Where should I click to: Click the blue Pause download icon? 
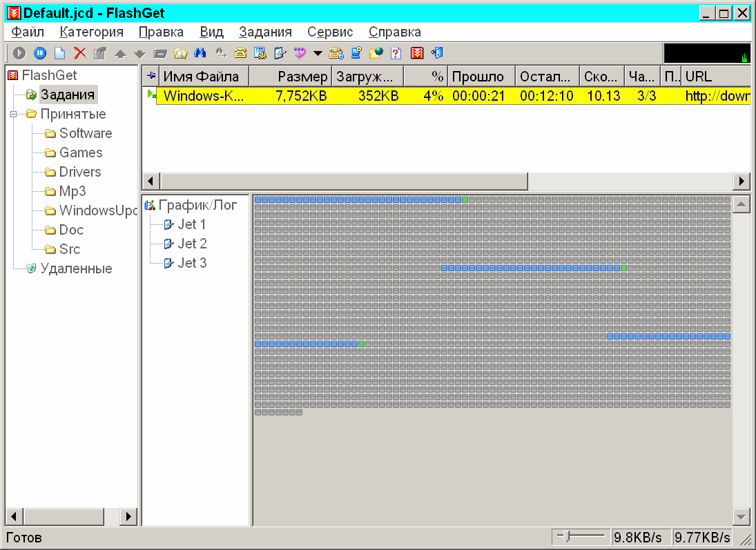(x=40, y=53)
